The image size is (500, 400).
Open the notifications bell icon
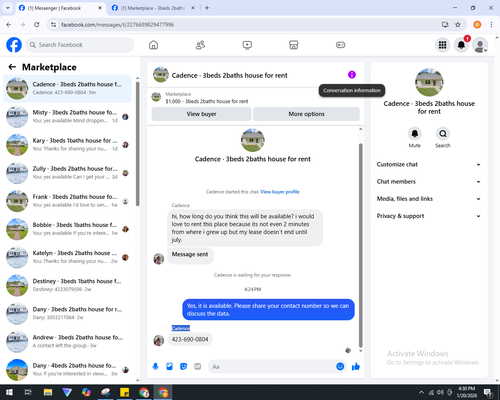click(461, 45)
